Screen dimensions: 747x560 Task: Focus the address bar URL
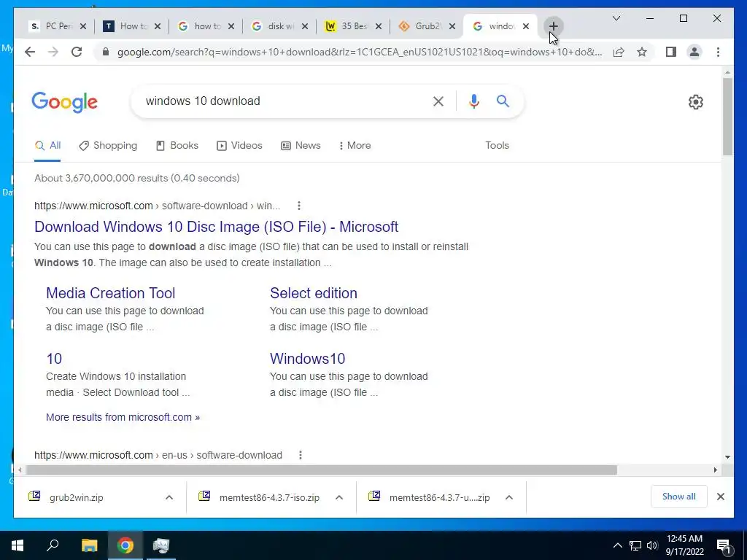tap(360, 52)
